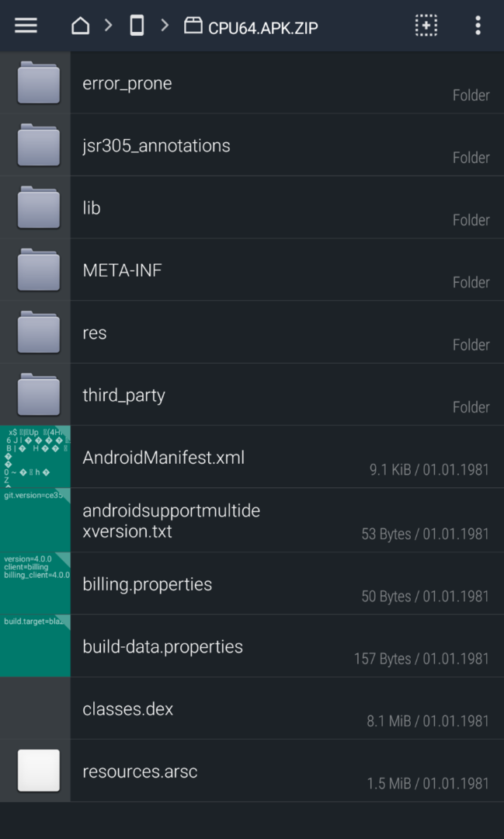504x839 pixels.
Task: Tap the AndroidManifest.xml preview thumbnail
Action: pyautogui.click(x=35, y=457)
